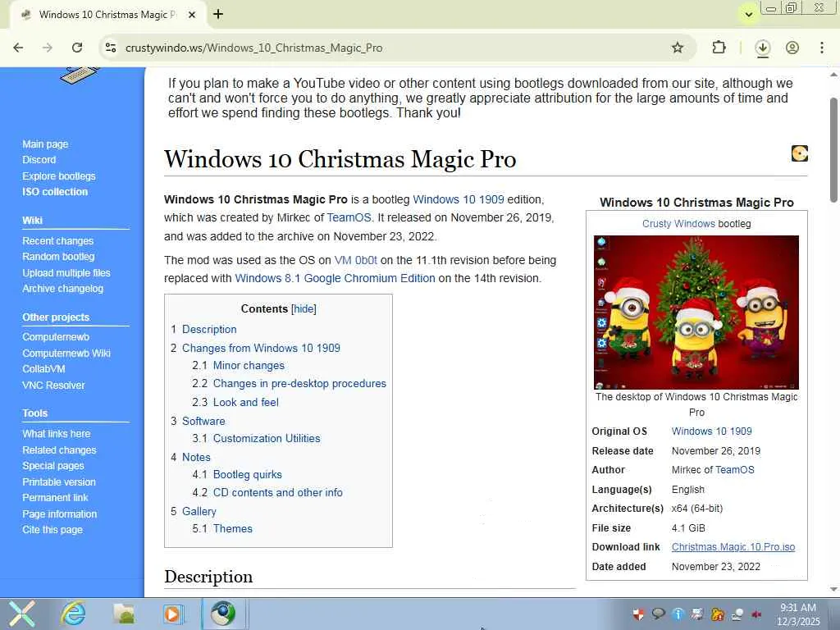Jump to Changes from Windows 10 1909 section
Viewport: 840px width, 630px height.
click(x=261, y=348)
